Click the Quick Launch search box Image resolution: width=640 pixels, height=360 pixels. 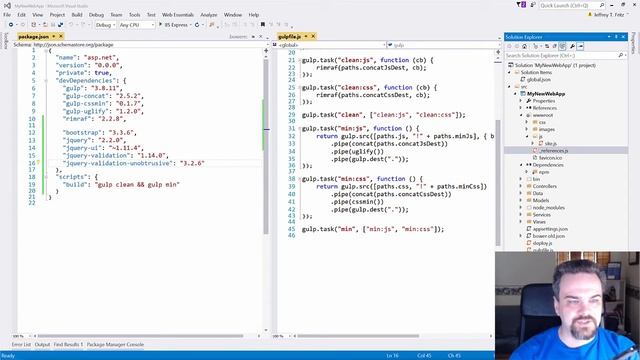point(573,5)
